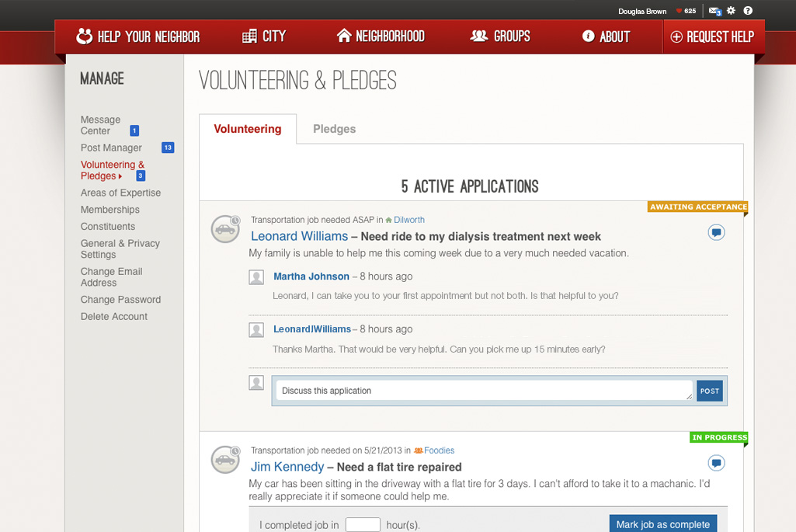The width and height of the screenshot is (796, 532).
Task: Select the Volunteering tab
Action: pos(248,129)
